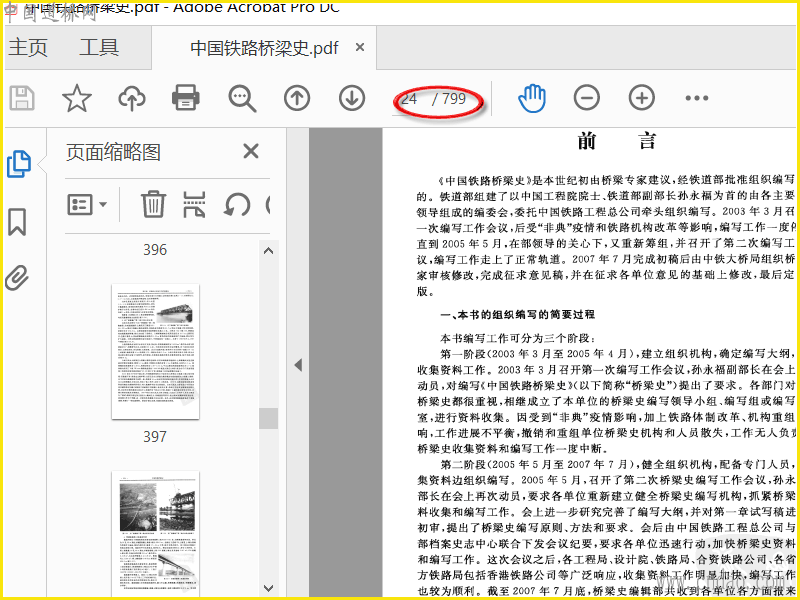Print the document with the printer icon

pos(186,97)
